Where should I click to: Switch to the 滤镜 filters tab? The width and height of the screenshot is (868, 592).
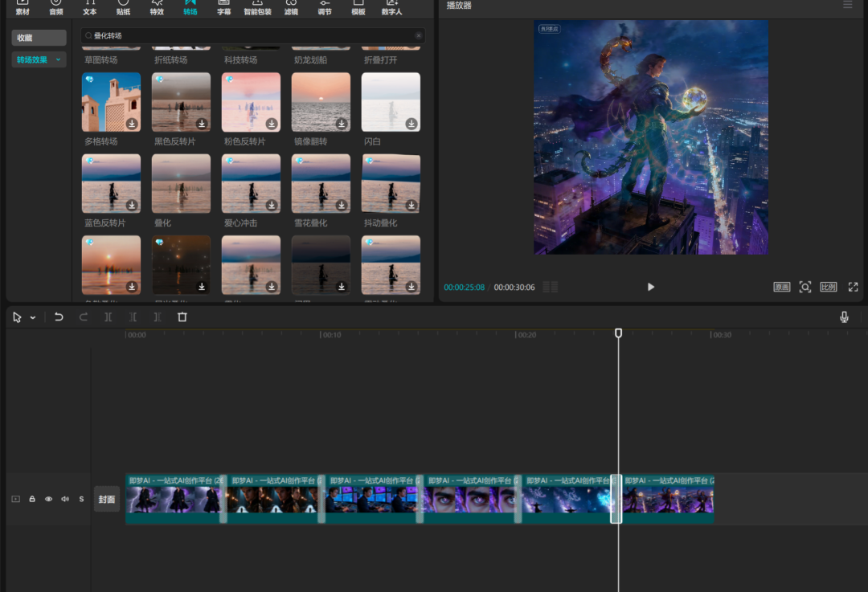click(x=290, y=8)
